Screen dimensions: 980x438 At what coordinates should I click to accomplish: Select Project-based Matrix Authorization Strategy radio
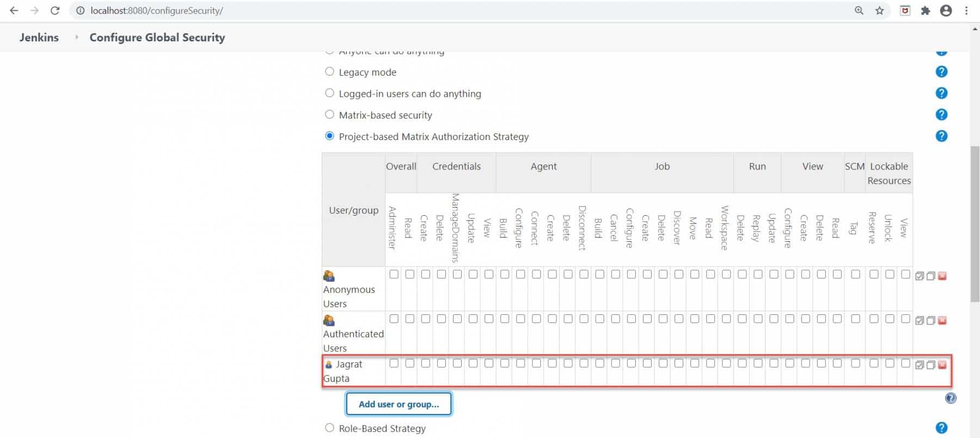[x=329, y=136]
